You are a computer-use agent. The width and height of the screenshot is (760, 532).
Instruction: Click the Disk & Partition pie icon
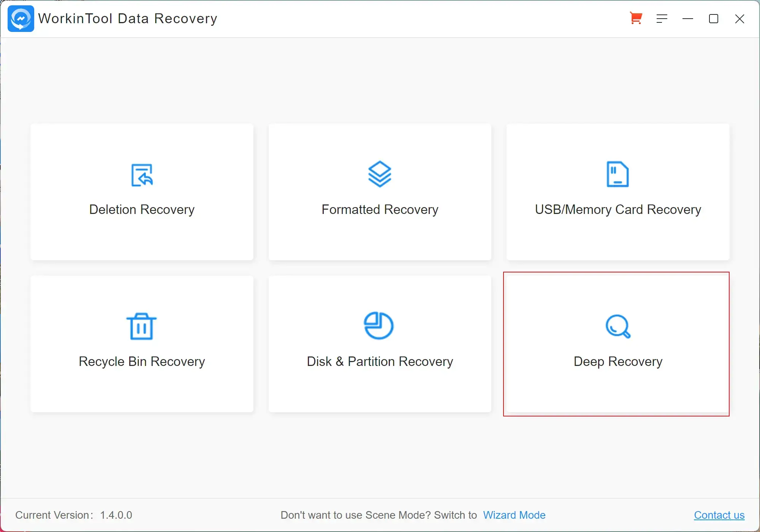tap(379, 326)
